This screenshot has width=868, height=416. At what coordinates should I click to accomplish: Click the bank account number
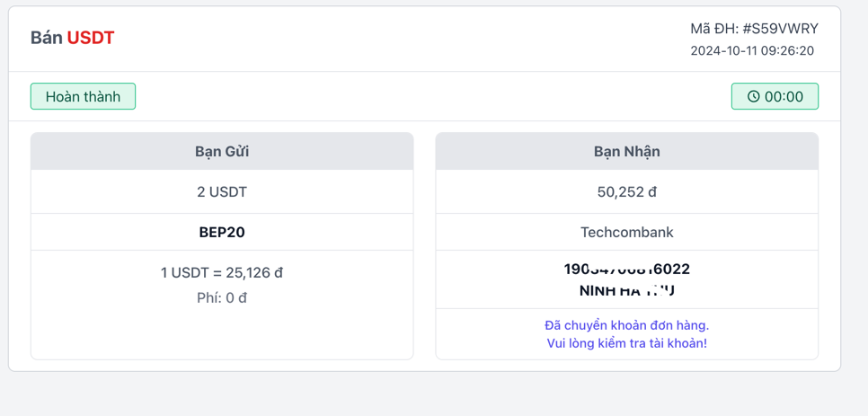pos(626,270)
